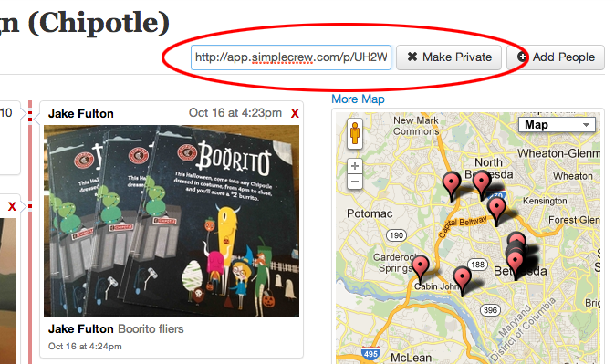Click the Jake Fulton name in post header
The width and height of the screenshot is (615, 364).
point(81,114)
